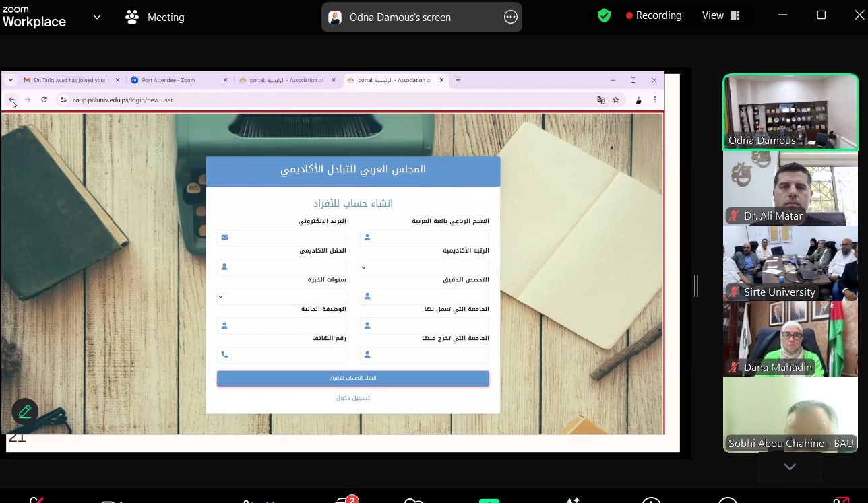
Task: Click the تسجيل دخول login link
Action: tap(353, 398)
